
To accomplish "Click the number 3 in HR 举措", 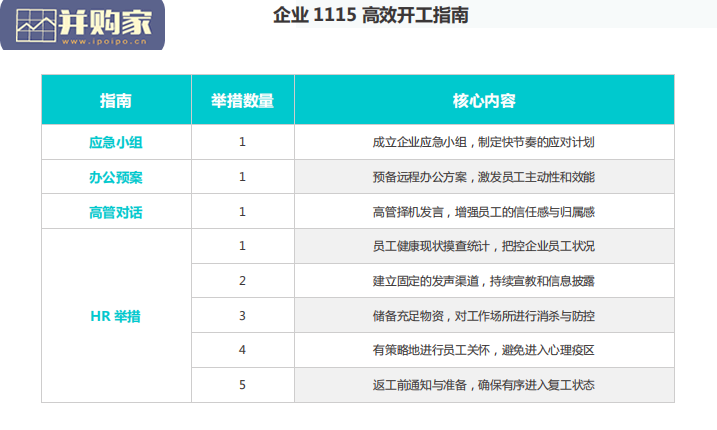I will [242, 316].
